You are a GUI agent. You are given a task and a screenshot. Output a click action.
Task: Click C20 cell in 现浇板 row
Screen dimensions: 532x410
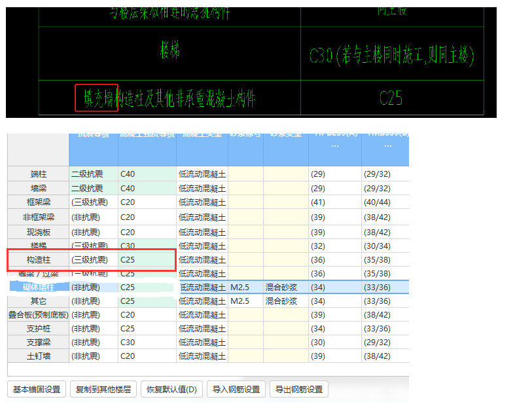click(147, 233)
